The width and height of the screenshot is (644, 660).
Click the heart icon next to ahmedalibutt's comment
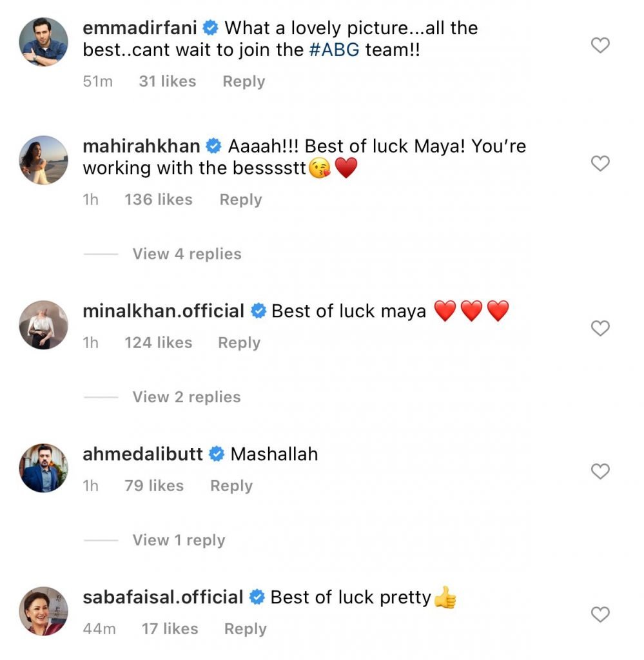[x=600, y=472]
